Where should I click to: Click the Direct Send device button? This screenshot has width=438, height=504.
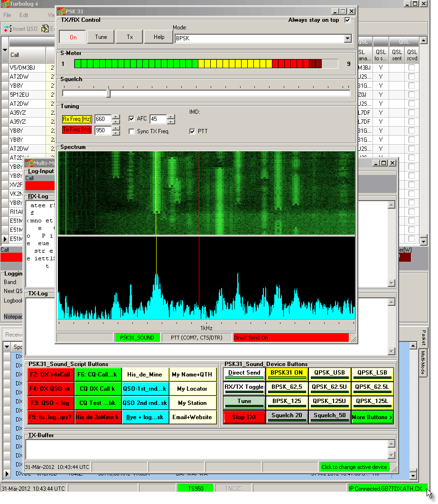point(244,374)
